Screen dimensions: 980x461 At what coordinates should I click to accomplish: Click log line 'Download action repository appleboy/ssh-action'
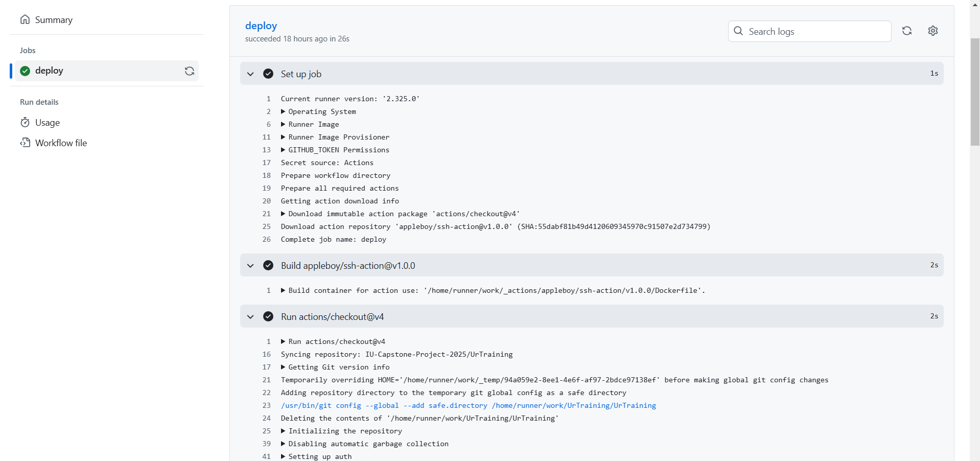(496, 226)
